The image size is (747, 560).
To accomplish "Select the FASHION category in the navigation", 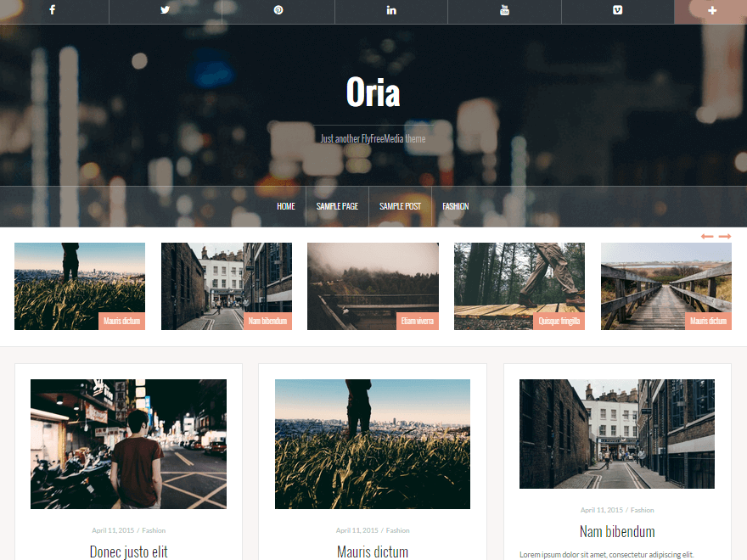I will click(456, 206).
